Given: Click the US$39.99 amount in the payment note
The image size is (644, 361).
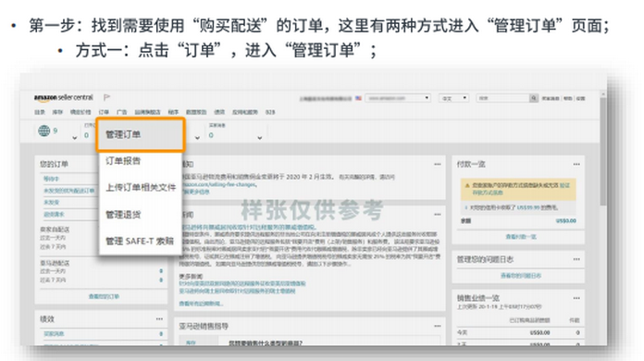Looking at the screenshot, I should pyautogui.click(x=528, y=208).
